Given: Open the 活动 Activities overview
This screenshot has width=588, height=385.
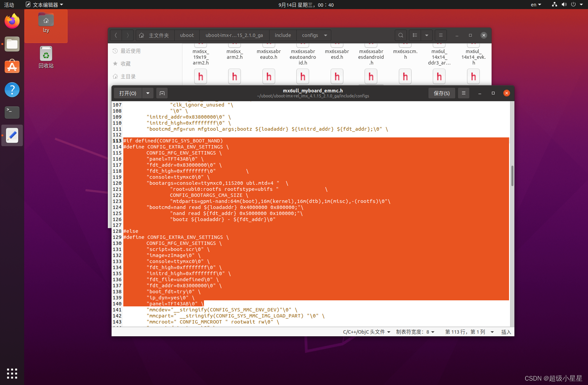Looking at the screenshot, I should pos(9,5).
